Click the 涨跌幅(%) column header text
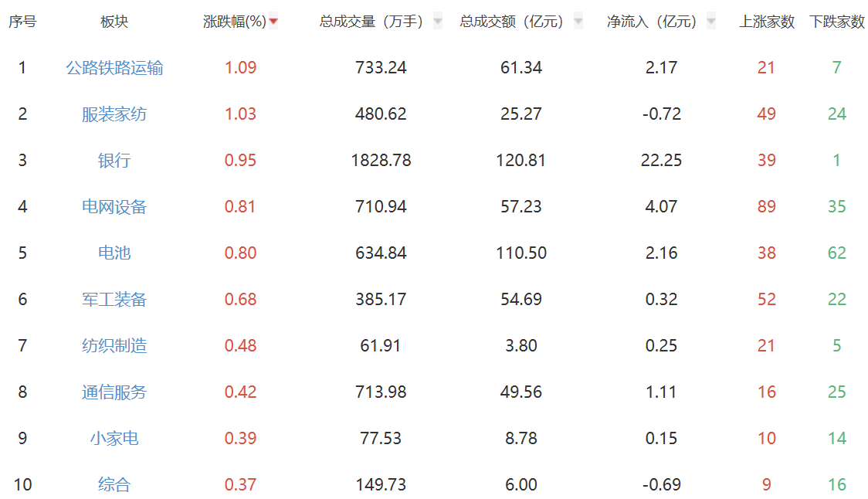The height and width of the screenshot is (499, 868). tap(234, 22)
